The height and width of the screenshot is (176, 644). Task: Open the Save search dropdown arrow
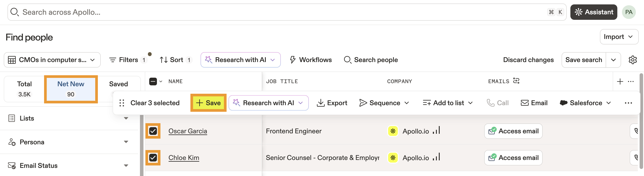[x=613, y=60]
